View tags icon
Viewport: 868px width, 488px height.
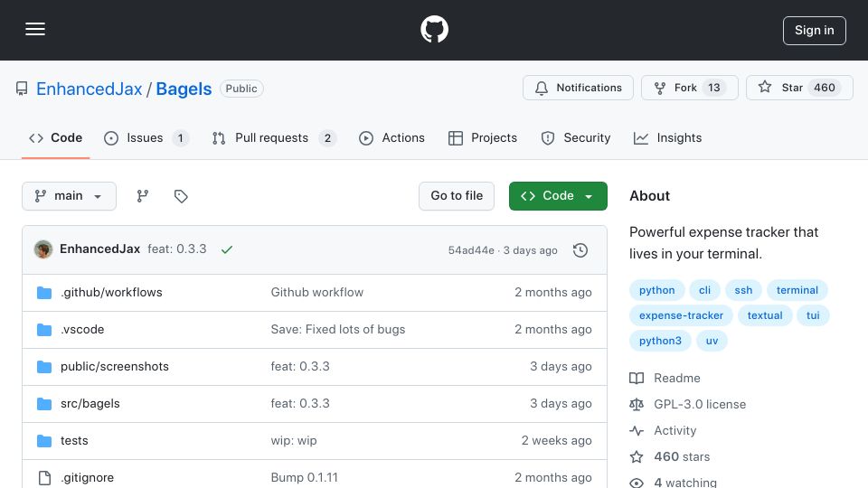pos(181,196)
